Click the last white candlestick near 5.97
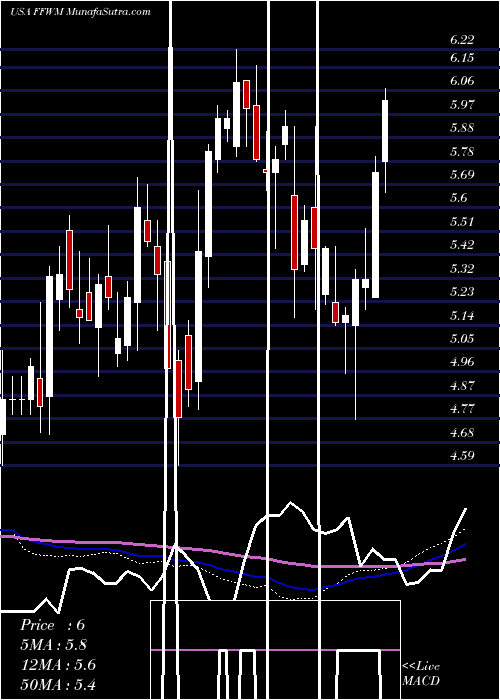Viewport: 500px width, 700px height. pyautogui.click(x=385, y=131)
